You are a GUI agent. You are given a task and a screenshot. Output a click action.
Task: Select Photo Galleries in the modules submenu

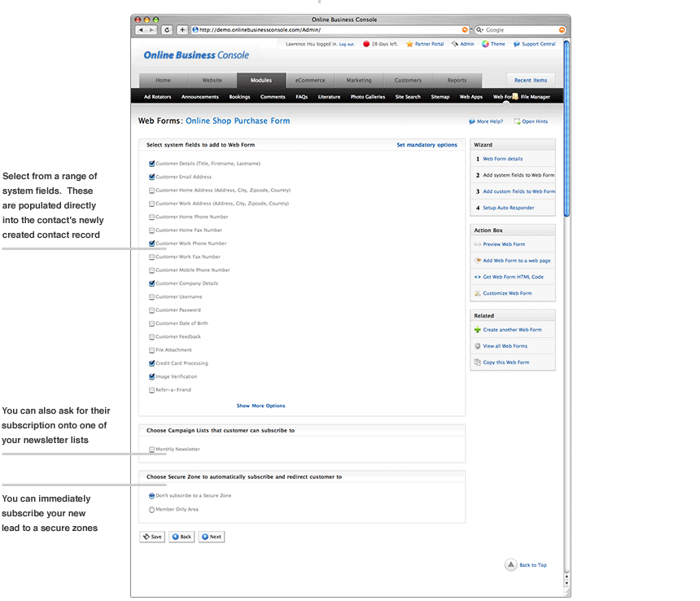[x=367, y=97]
